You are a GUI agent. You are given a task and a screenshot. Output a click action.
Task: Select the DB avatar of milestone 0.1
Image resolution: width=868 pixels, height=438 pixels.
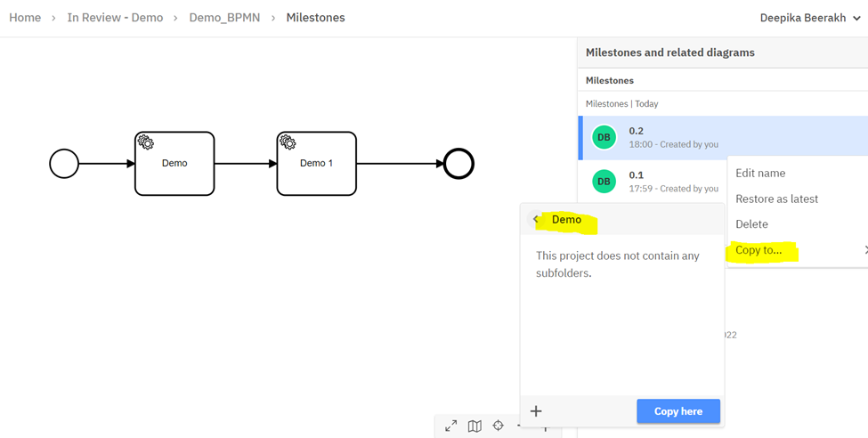click(604, 181)
